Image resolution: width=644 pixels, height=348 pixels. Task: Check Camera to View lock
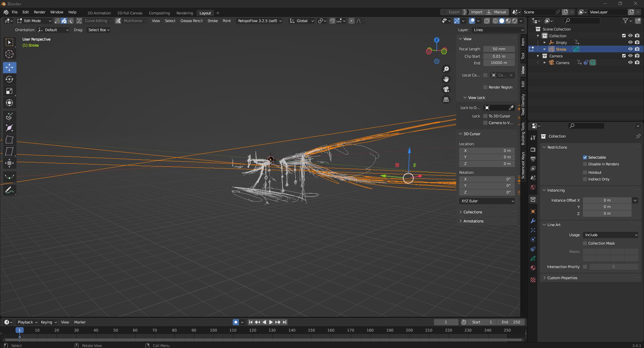click(485, 123)
